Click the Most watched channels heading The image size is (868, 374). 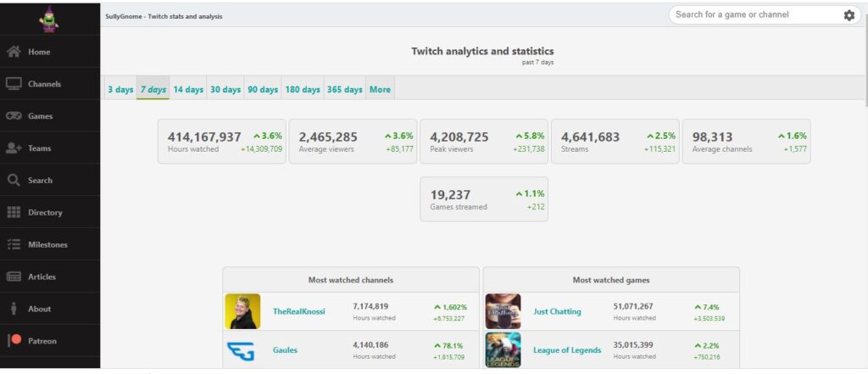click(351, 280)
